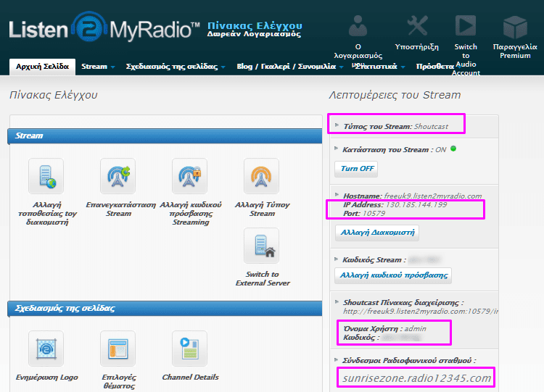
Task: Expand the Κωδικός Stream row arrow
Action: pos(336,259)
